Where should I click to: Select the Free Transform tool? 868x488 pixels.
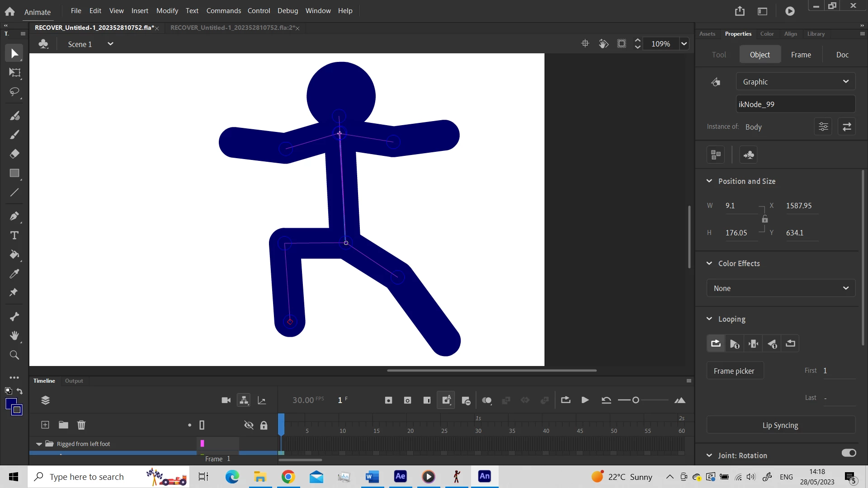(x=14, y=73)
